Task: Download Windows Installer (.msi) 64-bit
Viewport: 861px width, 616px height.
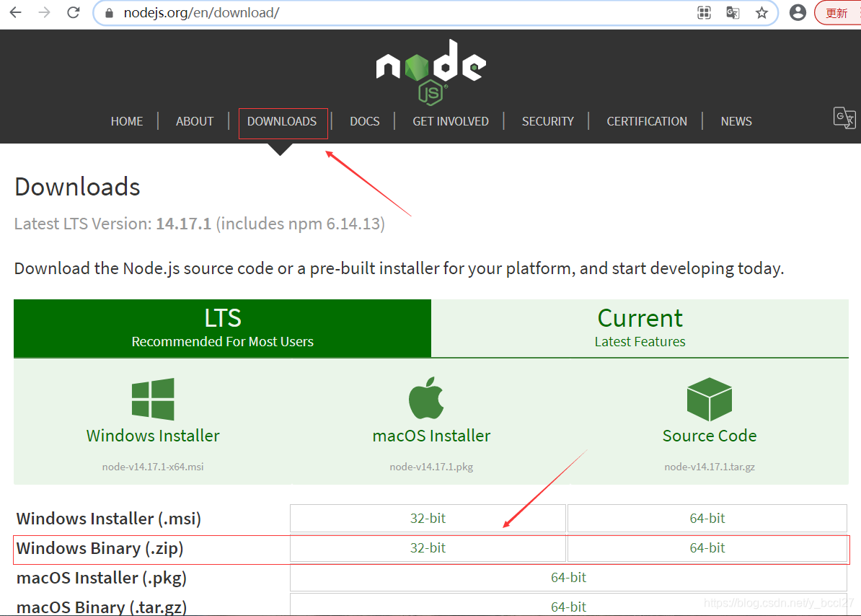Action: [707, 519]
